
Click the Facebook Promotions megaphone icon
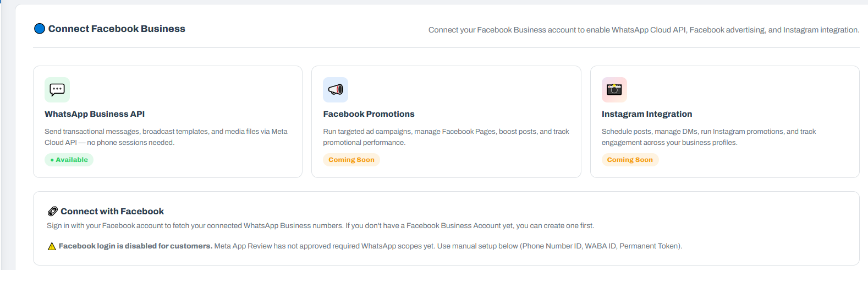(336, 90)
